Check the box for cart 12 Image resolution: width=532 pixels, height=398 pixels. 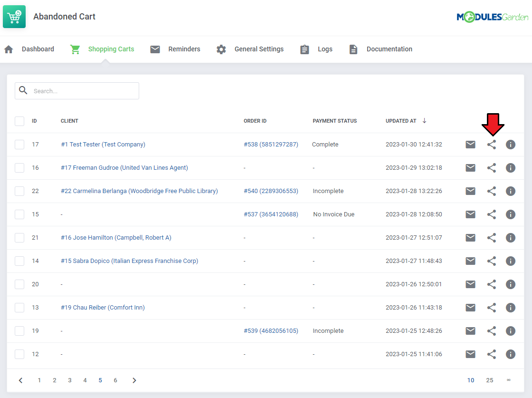tap(19, 354)
